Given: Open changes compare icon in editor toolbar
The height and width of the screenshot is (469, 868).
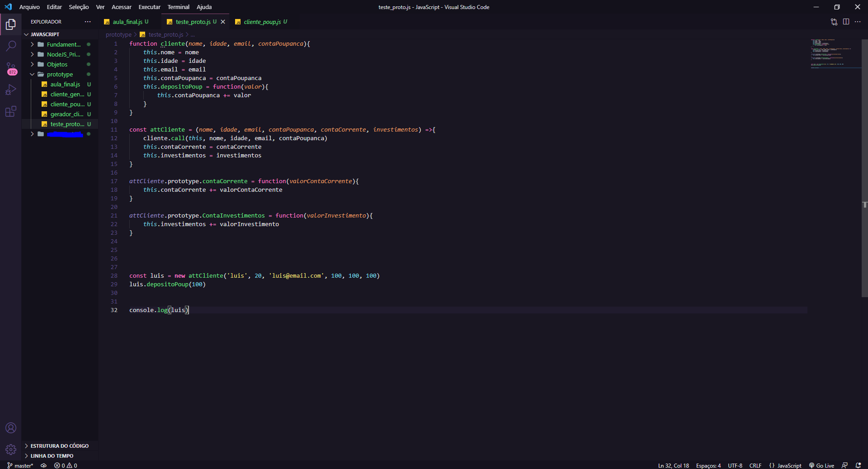Looking at the screenshot, I should tap(834, 22).
